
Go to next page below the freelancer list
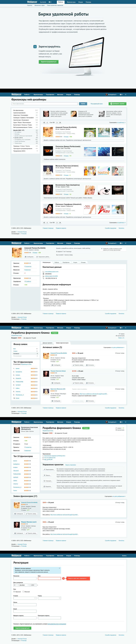(x=57, y=223)
